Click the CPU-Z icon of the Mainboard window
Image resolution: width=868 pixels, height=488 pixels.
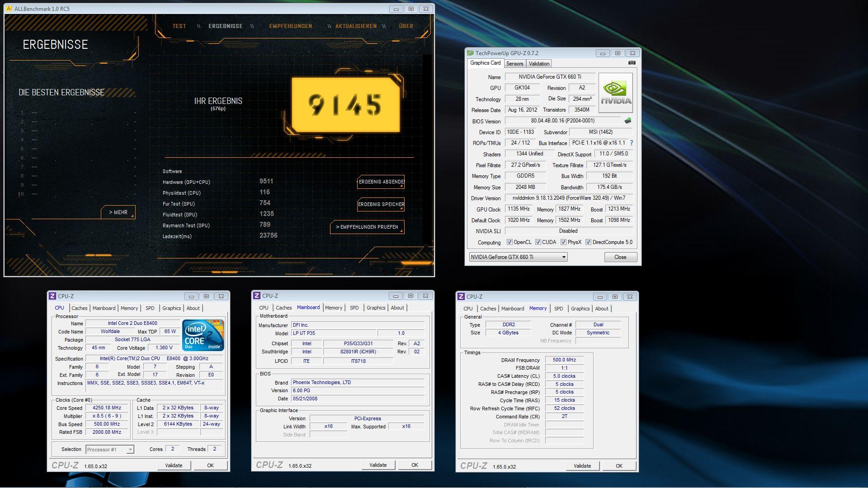point(257,296)
